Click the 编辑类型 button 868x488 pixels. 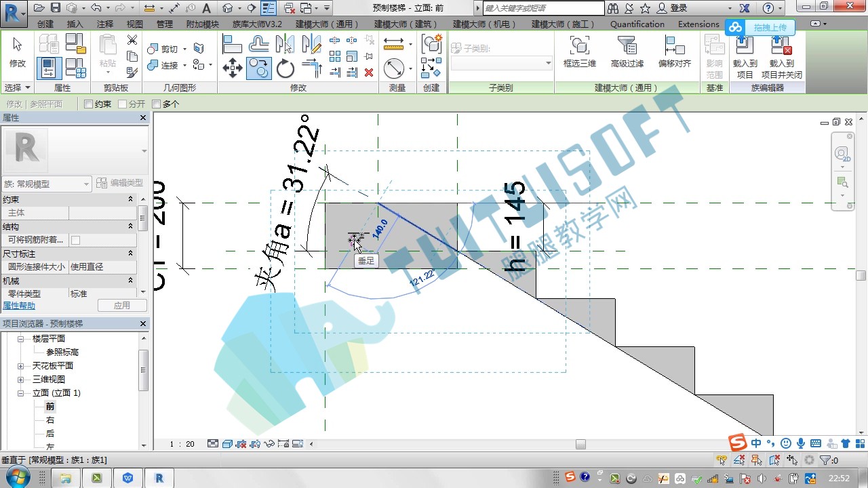[x=120, y=183]
